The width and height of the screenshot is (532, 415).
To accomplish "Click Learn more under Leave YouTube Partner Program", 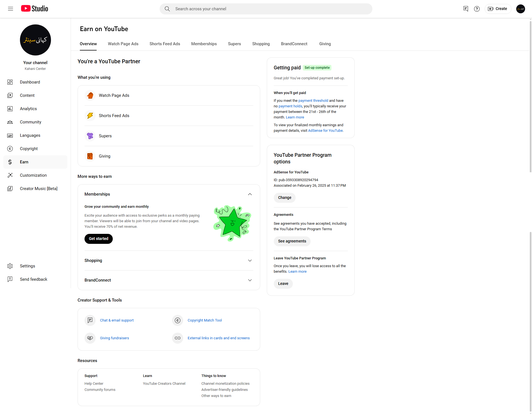I will pos(298,272).
